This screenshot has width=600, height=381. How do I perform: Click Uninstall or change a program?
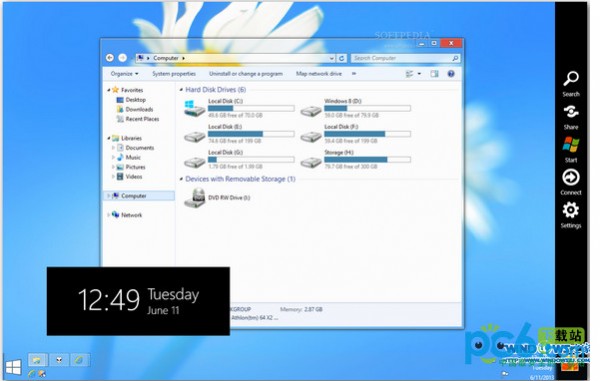click(x=246, y=74)
